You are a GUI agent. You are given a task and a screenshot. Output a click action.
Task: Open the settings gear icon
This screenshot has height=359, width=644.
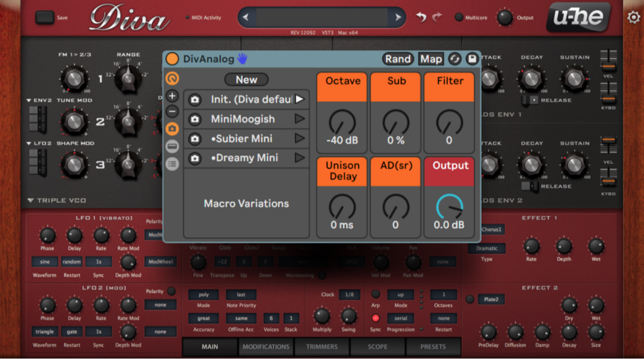click(x=633, y=17)
